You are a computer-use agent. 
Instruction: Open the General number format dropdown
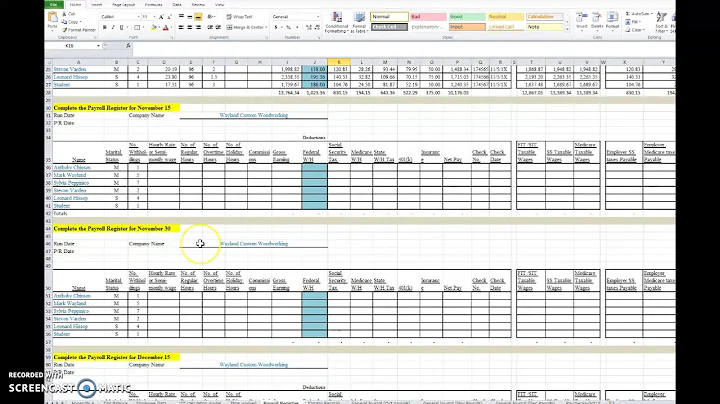pos(318,17)
